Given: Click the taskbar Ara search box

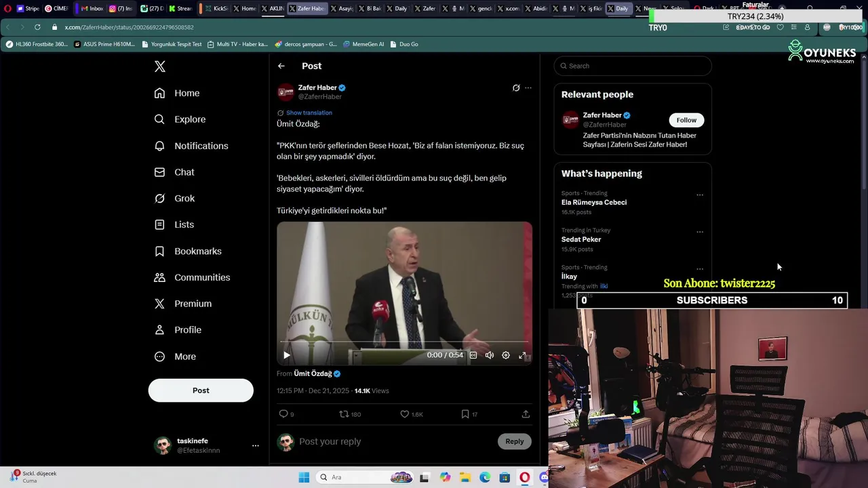Looking at the screenshot, I should pyautogui.click(x=364, y=477).
